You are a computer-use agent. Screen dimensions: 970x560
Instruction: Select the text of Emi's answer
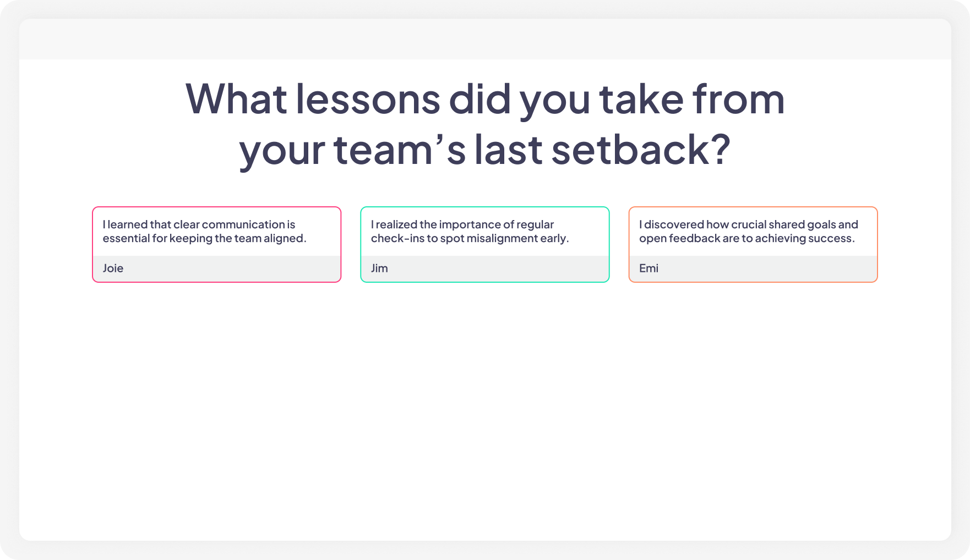coord(748,231)
